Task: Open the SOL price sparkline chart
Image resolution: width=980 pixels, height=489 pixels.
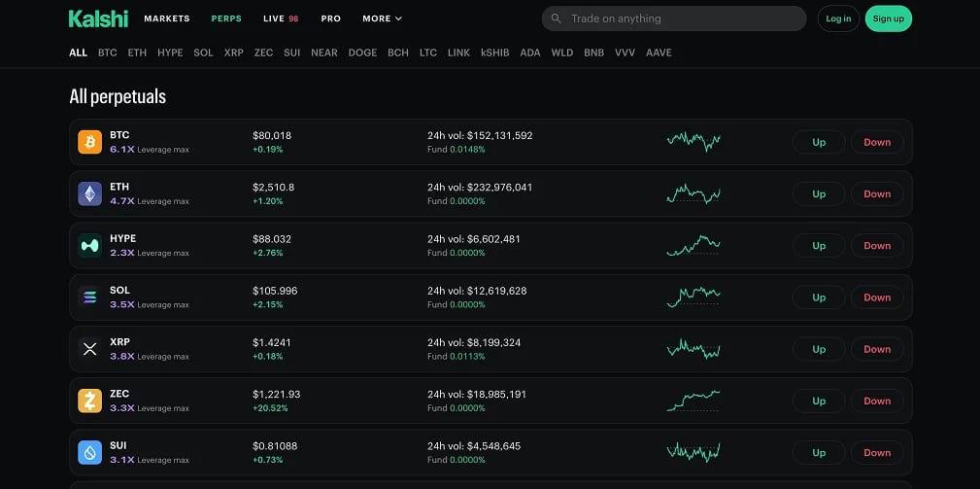Action: tap(693, 297)
